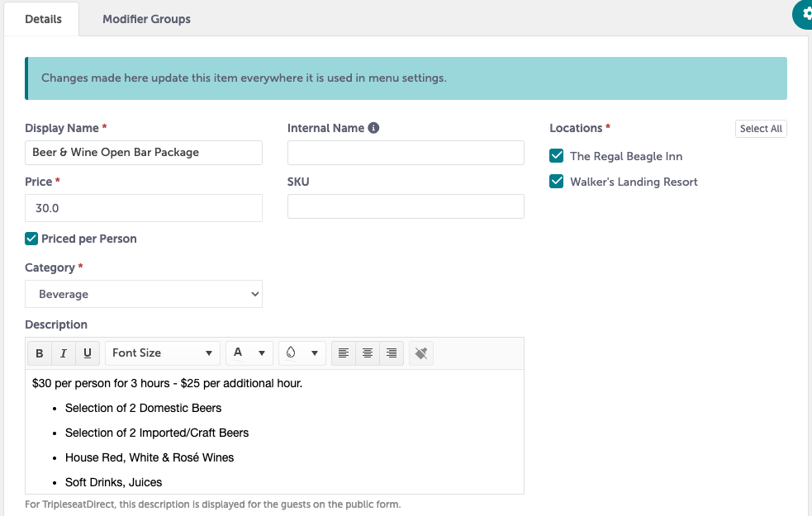Open the teal gear settings button

805,14
